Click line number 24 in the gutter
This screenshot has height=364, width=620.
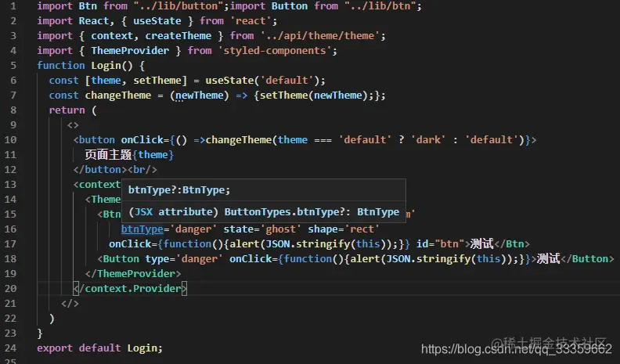[11, 348]
